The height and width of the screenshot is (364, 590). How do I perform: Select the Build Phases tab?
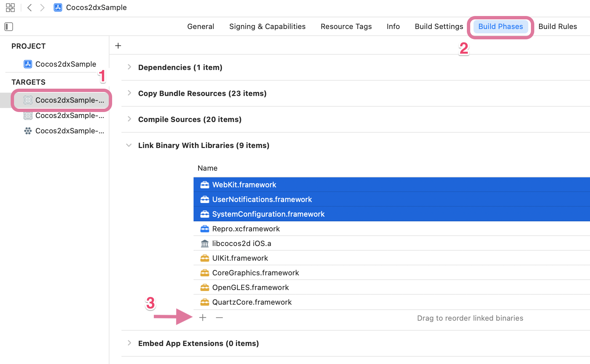pos(501,27)
